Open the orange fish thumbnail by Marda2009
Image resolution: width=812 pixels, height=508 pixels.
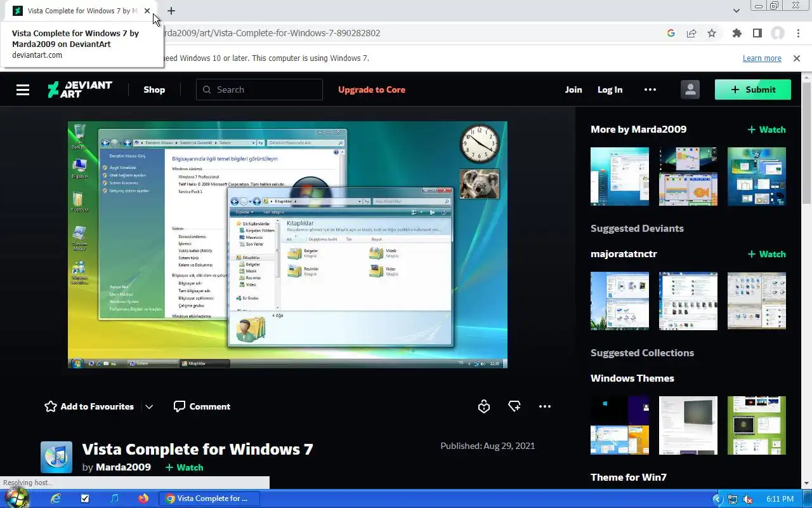click(x=688, y=177)
